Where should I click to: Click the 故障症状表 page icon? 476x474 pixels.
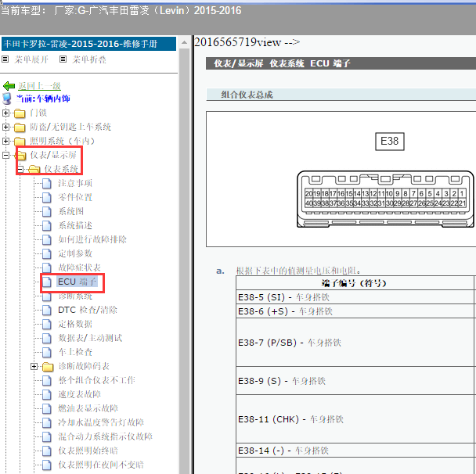(46, 268)
